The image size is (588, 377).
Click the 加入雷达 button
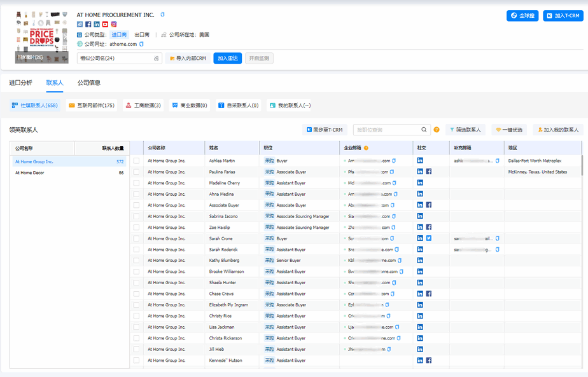[227, 58]
